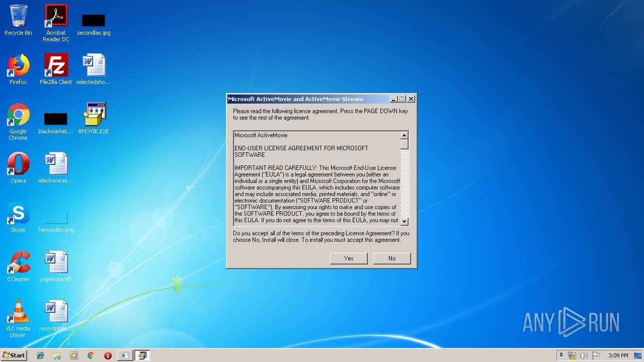Click the 3:09 PM taskbar clock
The height and width of the screenshot is (362, 644).
tap(618, 355)
